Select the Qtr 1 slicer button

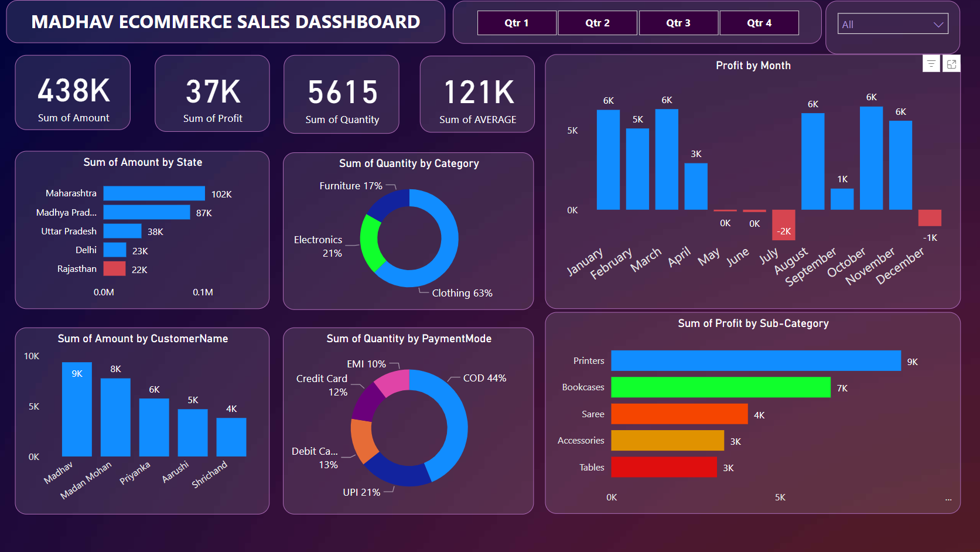(x=517, y=23)
